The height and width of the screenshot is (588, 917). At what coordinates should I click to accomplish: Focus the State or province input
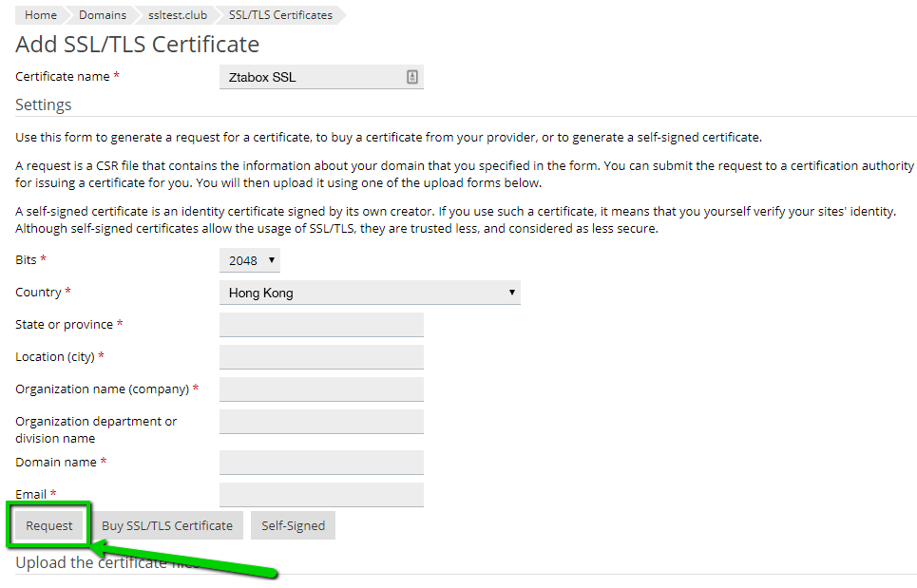click(321, 325)
